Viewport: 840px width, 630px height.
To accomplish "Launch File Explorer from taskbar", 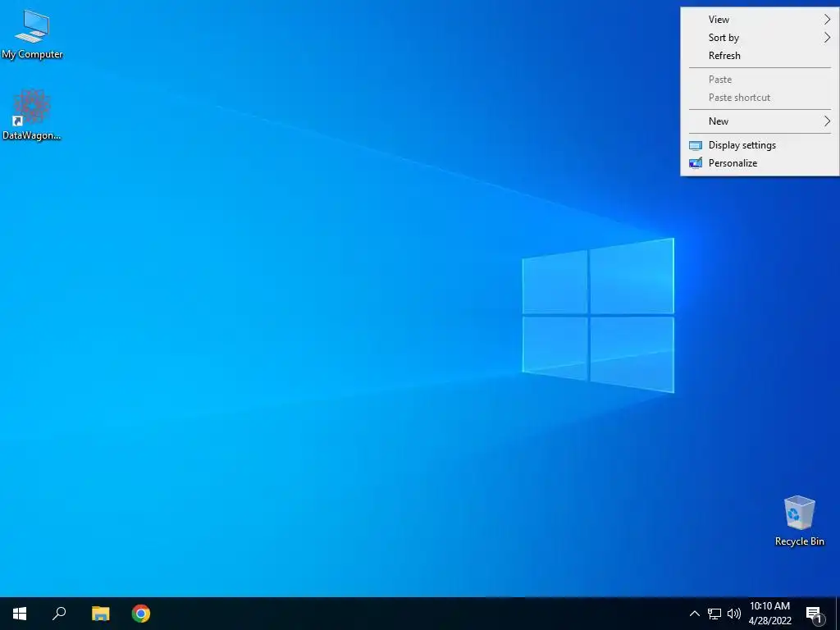I will [100, 614].
